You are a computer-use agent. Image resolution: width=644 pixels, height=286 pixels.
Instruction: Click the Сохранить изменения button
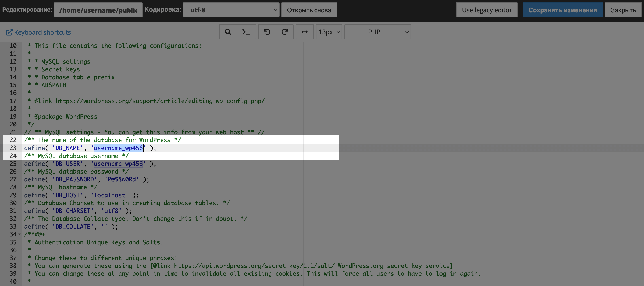563,10
